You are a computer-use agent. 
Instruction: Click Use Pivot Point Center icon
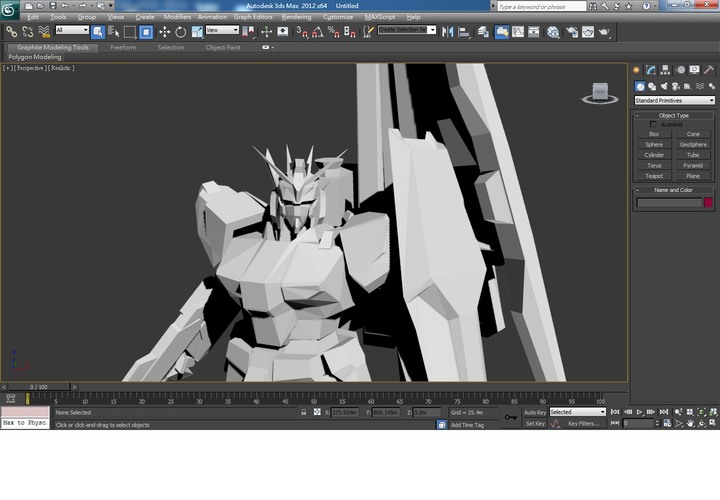[248, 32]
